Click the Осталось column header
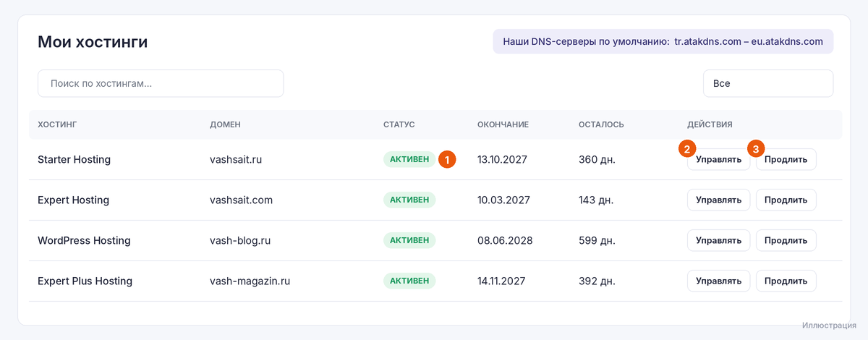The image size is (868, 340). (601, 124)
